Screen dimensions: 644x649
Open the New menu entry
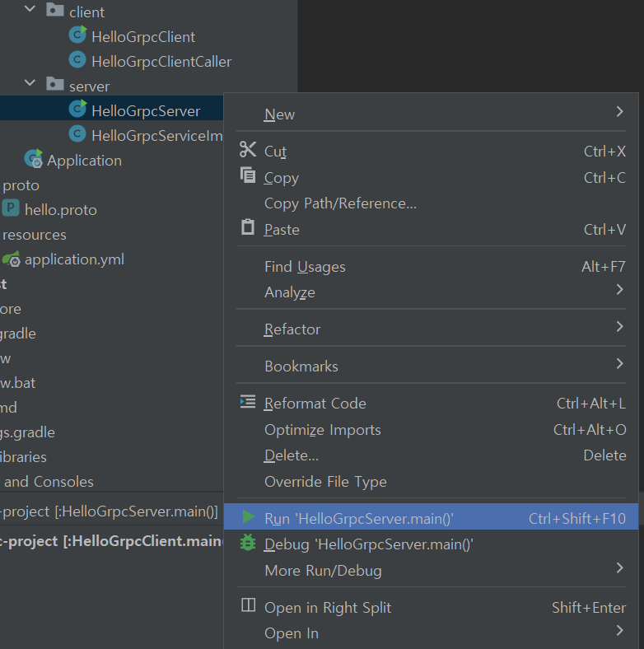(431, 114)
